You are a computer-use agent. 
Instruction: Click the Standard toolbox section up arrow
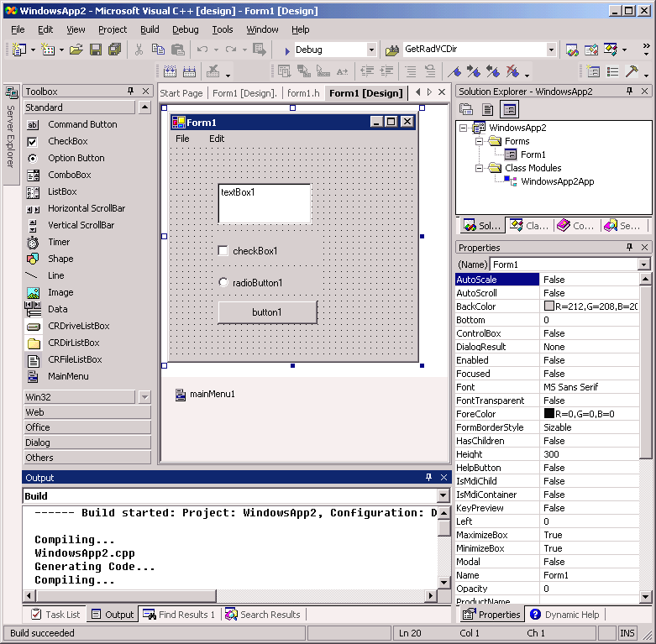pos(144,107)
